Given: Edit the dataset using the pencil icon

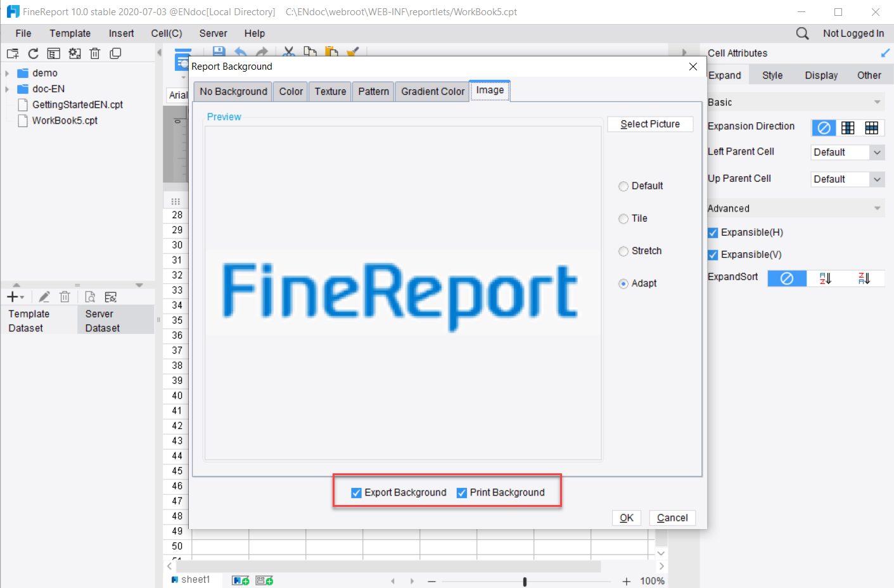Looking at the screenshot, I should (x=44, y=296).
